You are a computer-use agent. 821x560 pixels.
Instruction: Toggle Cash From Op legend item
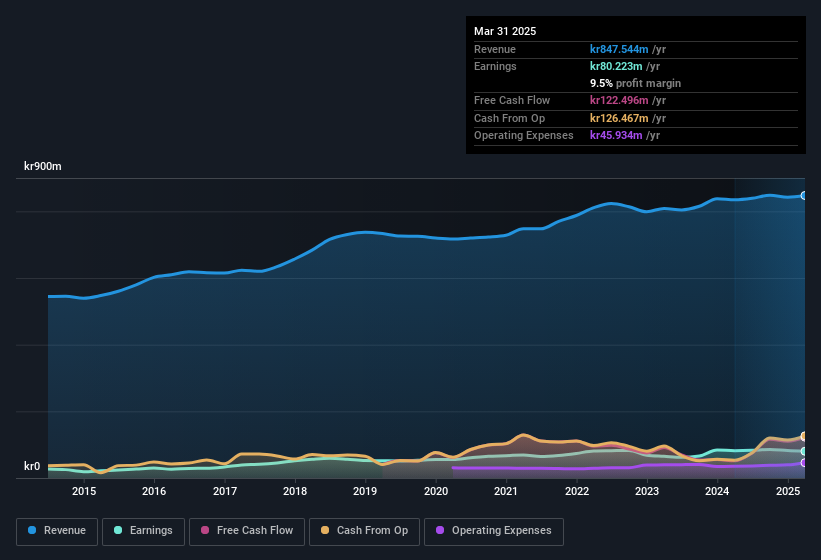coord(364,531)
